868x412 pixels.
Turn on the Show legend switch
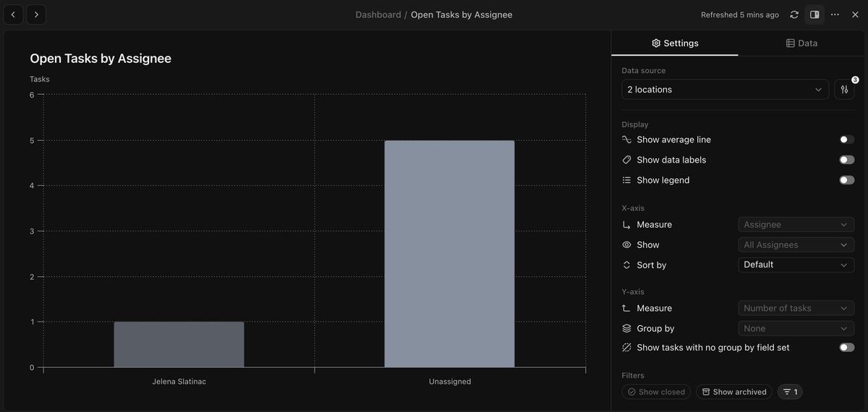(x=846, y=180)
